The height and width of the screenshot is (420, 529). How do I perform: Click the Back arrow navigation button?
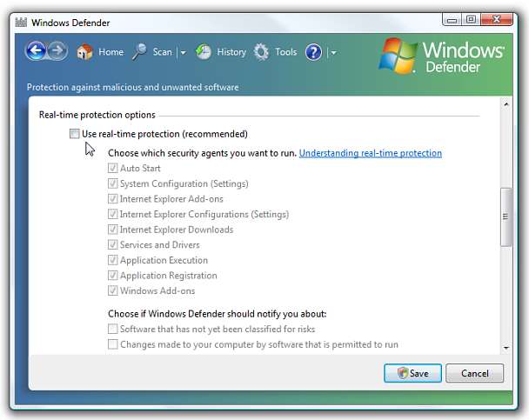(36, 51)
